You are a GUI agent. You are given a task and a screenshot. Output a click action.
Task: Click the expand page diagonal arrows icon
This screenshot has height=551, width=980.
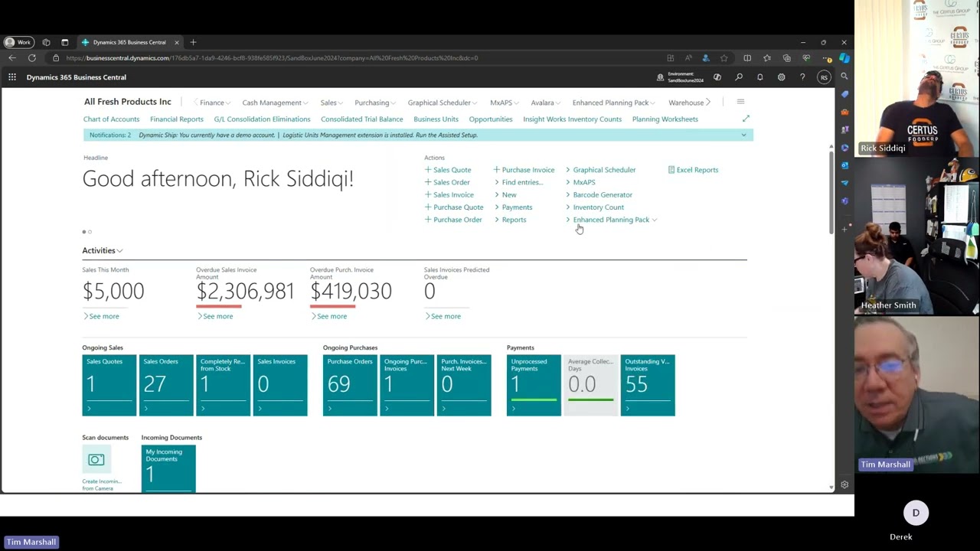(746, 119)
